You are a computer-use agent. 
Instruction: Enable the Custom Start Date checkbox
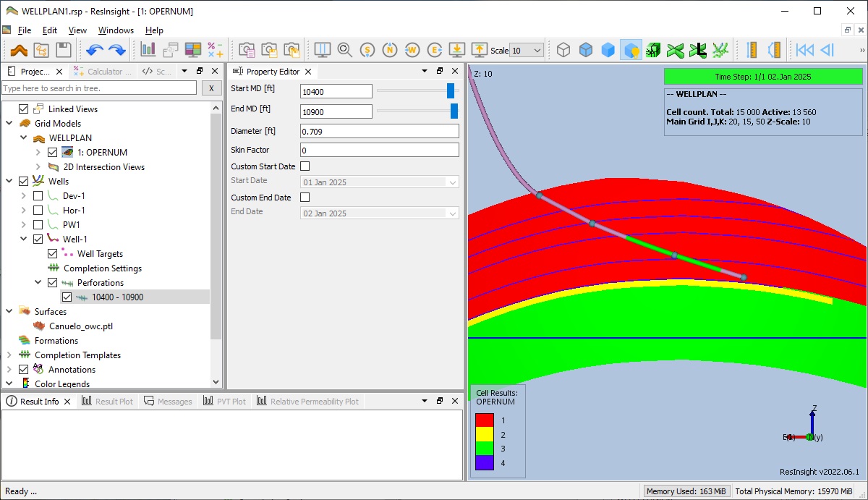point(304,166)
